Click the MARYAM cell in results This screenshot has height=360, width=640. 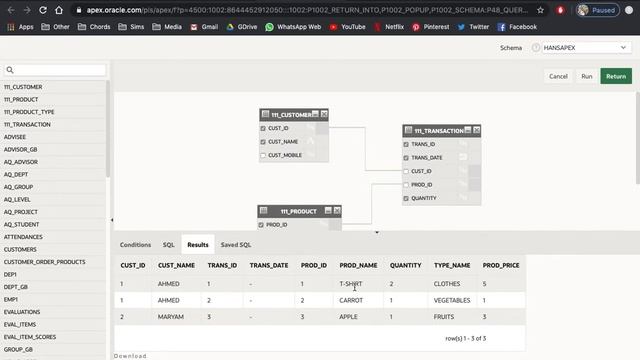[171, 317]
